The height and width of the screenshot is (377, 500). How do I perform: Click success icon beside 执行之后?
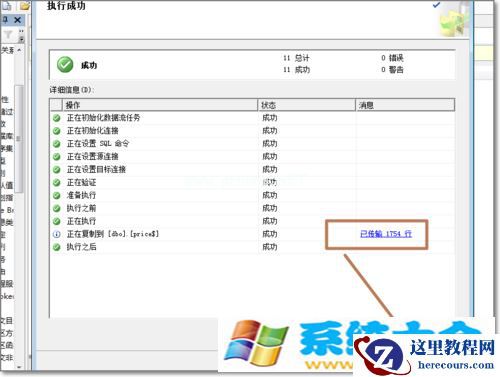click(x=57, y=247)
